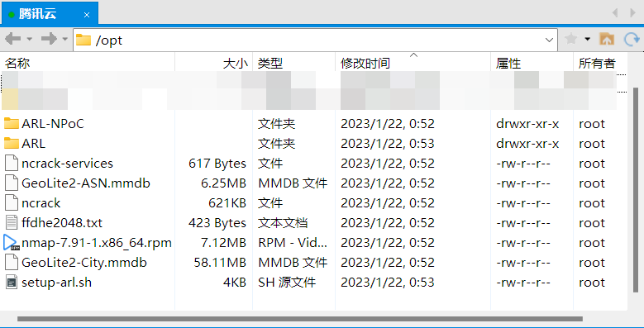644x328 pixels.
Task: Expand the /opt path combo box
Action: [x=549, y=40]
